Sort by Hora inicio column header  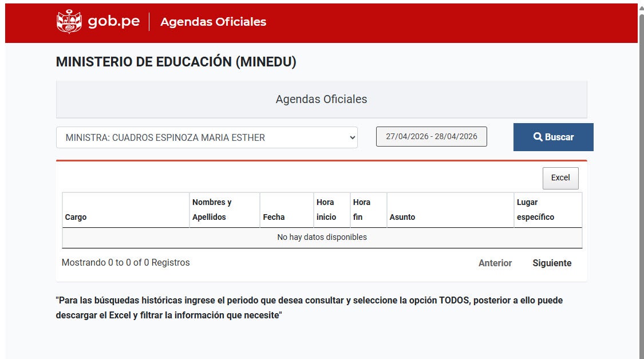tap(326, 210)
